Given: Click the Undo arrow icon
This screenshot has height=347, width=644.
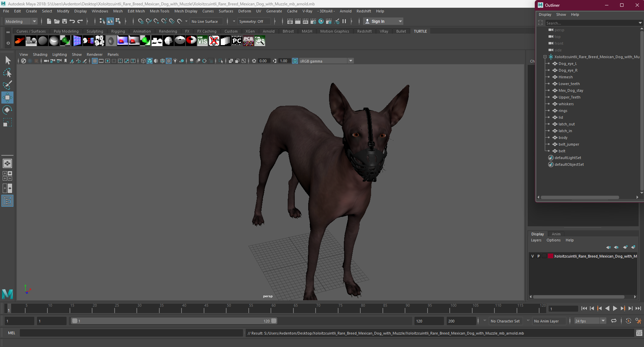Looking at the screenshot, I should [x=72, y=21].
